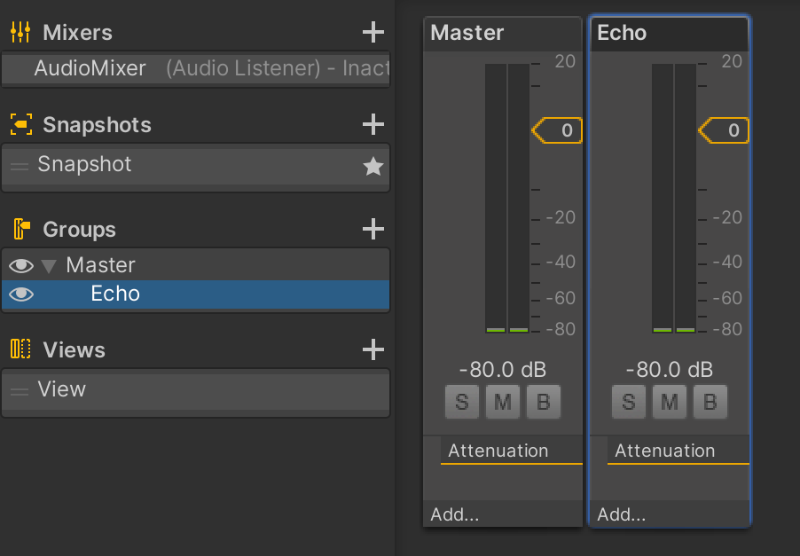Click the Views section icon
Screen dimensions: 800x556
coord(20,350)
